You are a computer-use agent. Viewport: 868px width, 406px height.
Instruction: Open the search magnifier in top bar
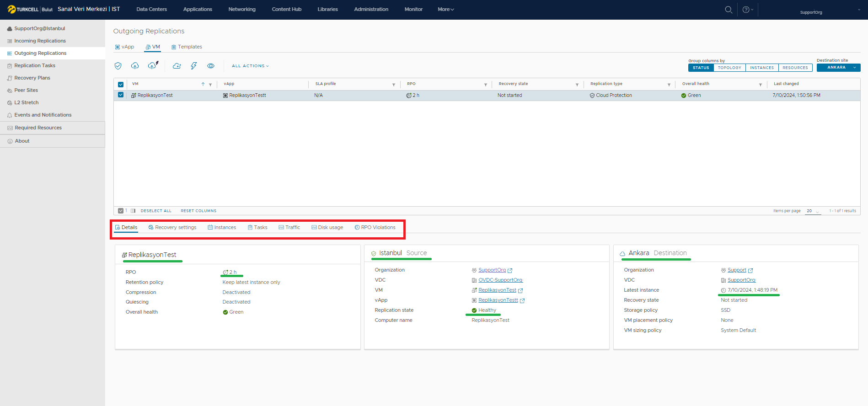tap(729, 10)
